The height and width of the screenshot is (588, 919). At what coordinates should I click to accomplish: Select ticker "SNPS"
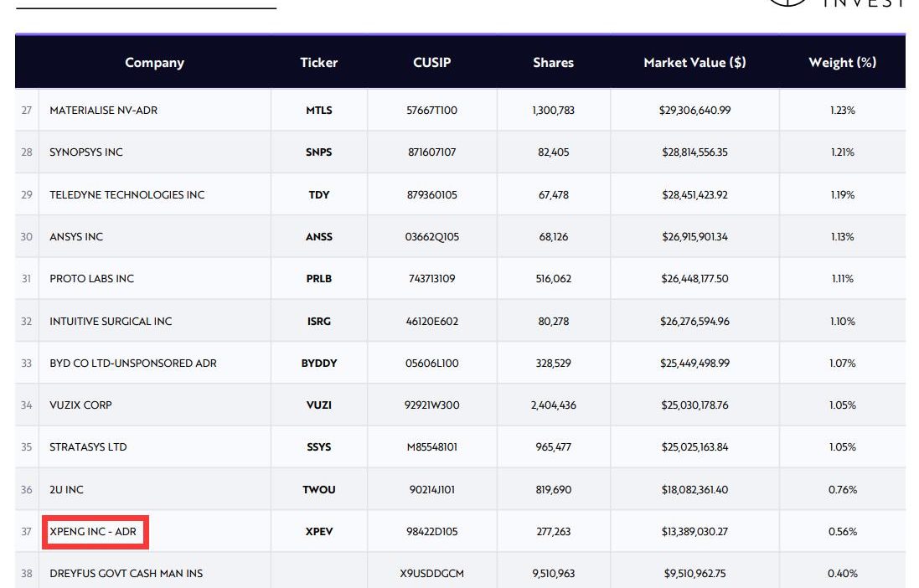(319, 152)
